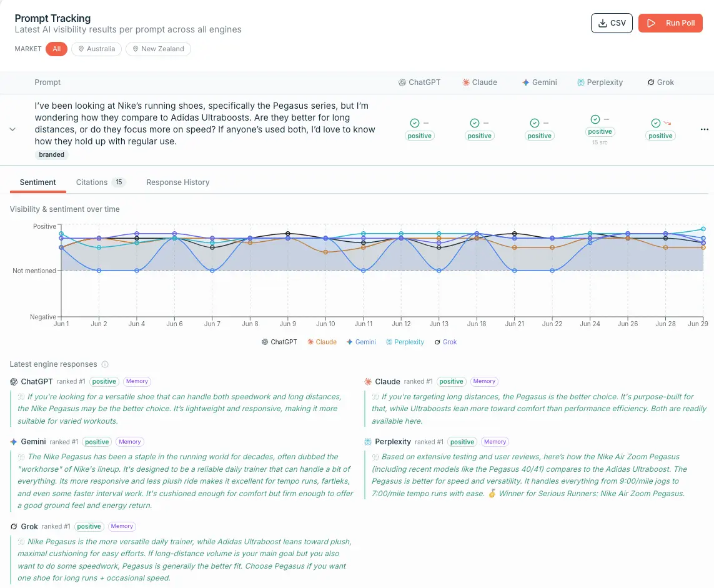
Task: Click the Claude logo in latest responses
Action: [368, 382]
